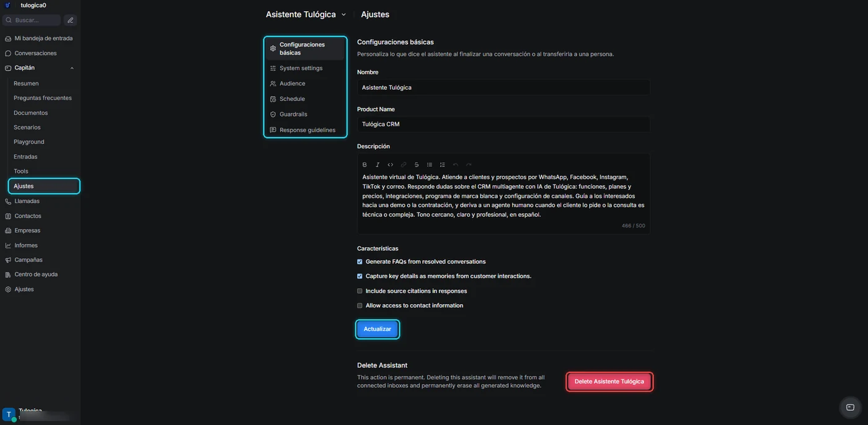Open the Informes chart icon
The height and width of the screenshot is (425, 868).
(x=8, y=245)
